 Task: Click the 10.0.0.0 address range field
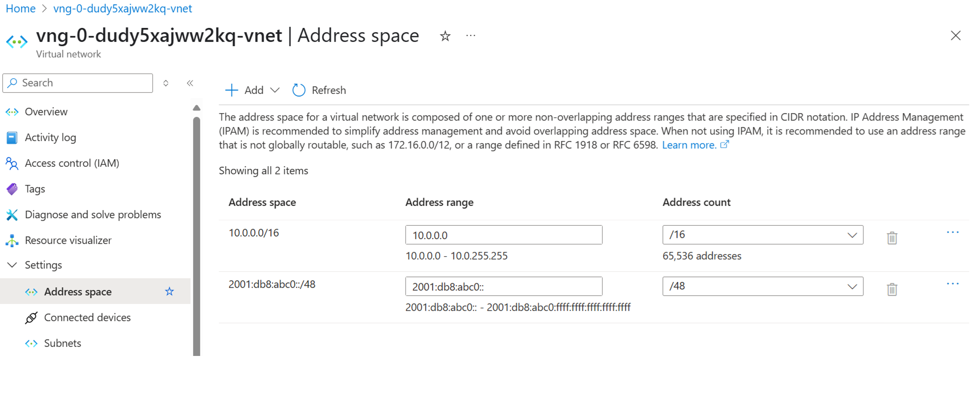[504, 235]
